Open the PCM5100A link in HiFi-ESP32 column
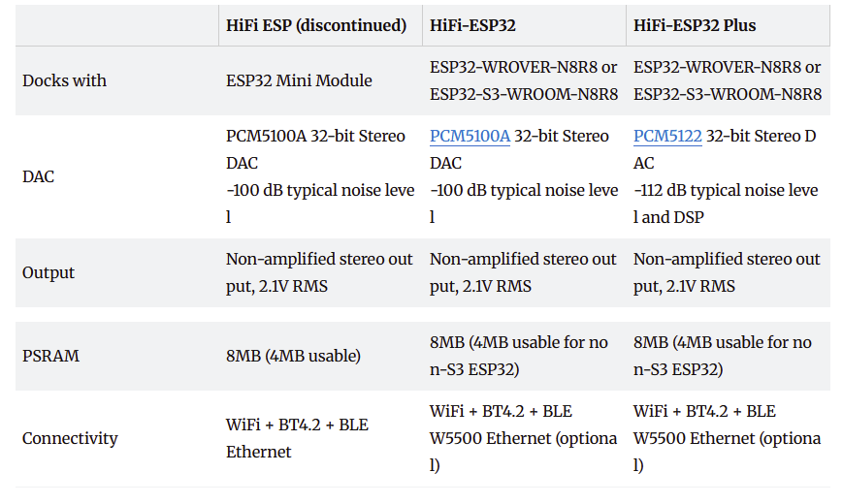Screen dimensions: 843x504 470,137
